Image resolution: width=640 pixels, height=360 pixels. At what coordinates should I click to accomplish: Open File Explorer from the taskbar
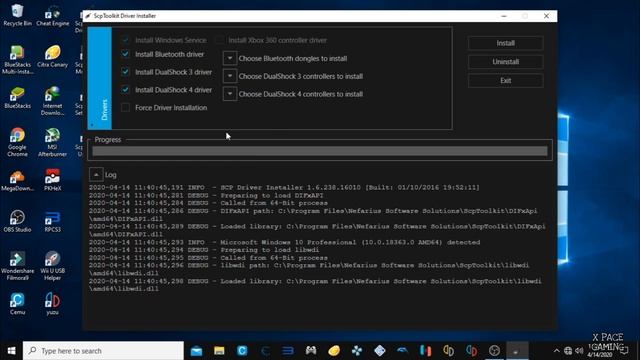click(x=219, y=351)
